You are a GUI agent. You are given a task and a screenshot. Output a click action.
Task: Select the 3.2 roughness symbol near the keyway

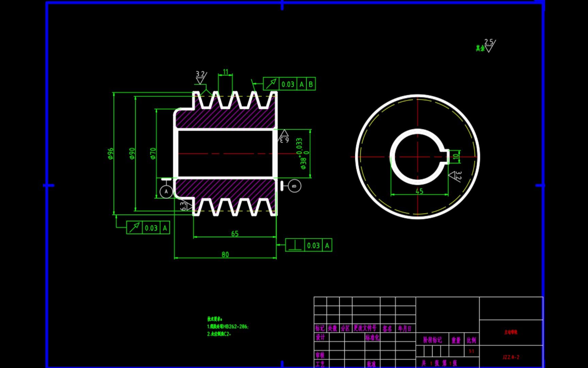(x=456, y=176)
